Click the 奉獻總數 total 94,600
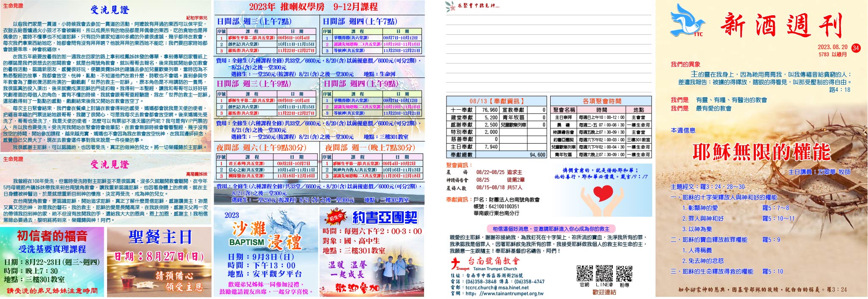This screenshot has width=868, height=299. [x=537, y=155]
